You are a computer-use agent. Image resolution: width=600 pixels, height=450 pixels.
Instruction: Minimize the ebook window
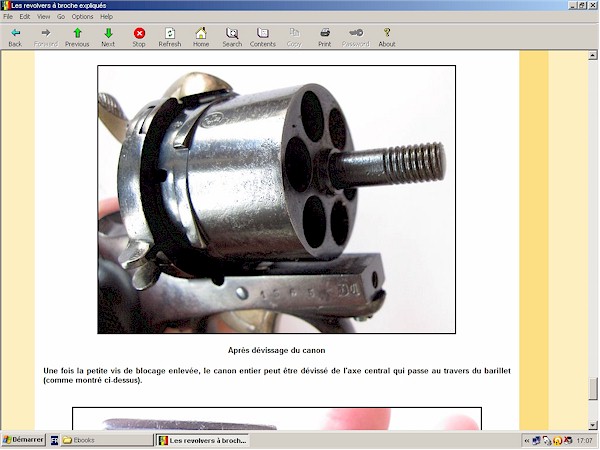[x=573, y=5]
